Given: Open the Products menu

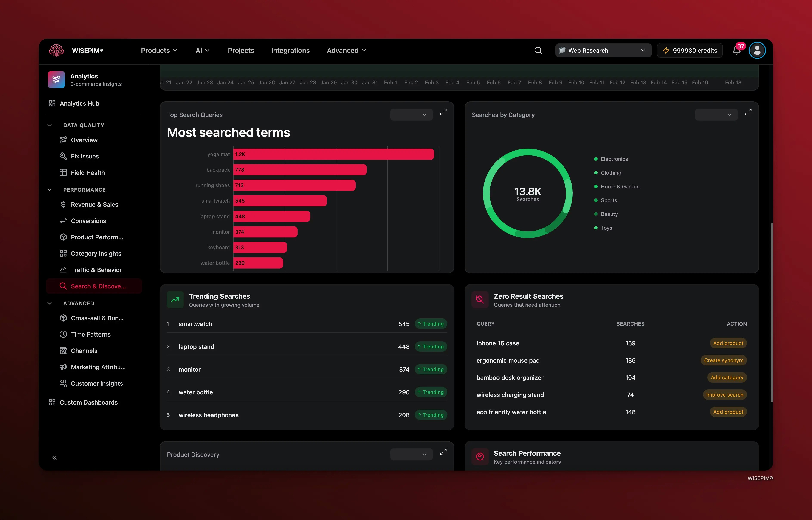Looking at the screenshot, I should point(159,50).
